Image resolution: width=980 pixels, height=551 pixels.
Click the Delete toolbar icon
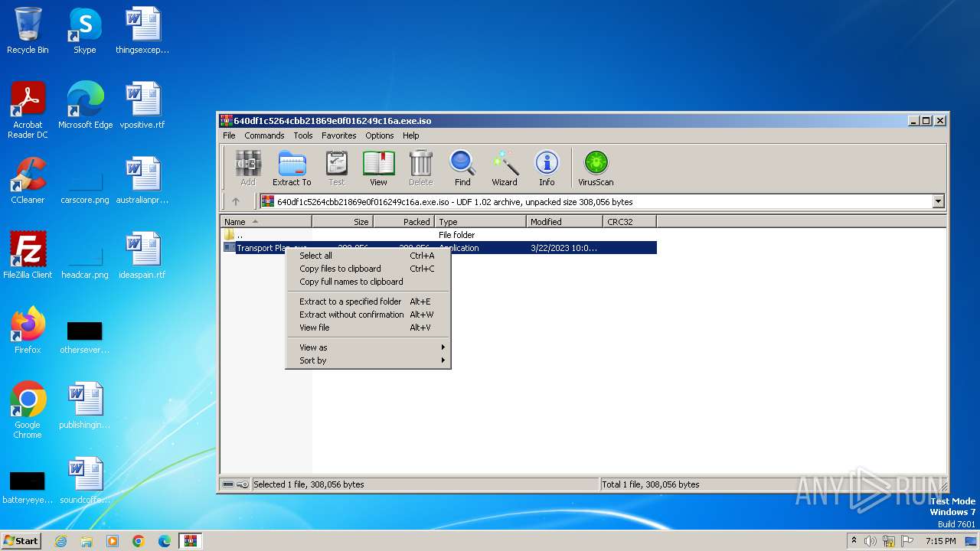point(420,168)
